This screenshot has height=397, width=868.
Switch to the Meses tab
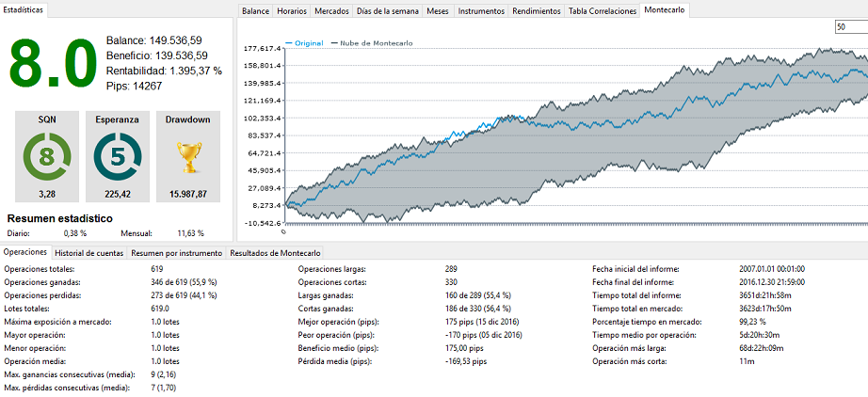(438, 11)
